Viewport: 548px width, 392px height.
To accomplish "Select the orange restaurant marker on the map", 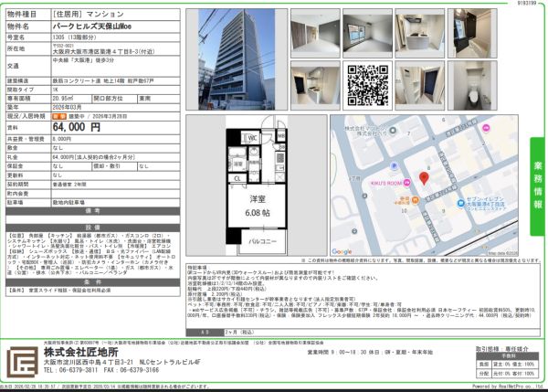I will 415,200.
